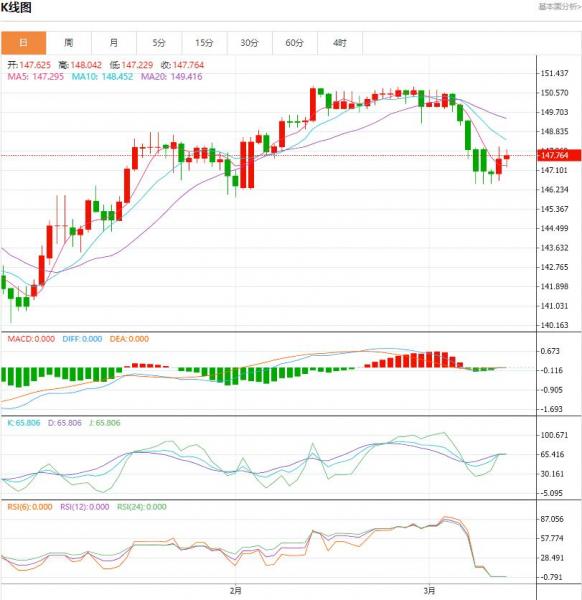Click the 3月 date axis marker
582x600 pixels.
pos(429,591)
